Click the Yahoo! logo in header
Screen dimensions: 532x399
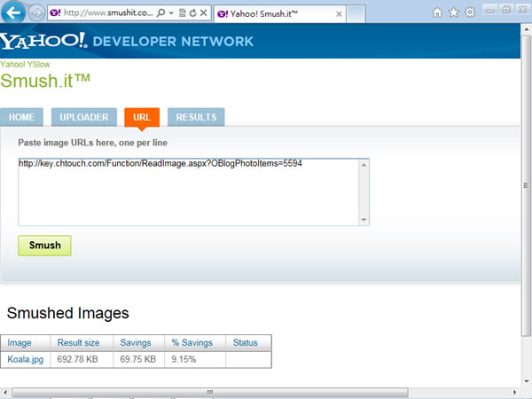tap(43, 41)
